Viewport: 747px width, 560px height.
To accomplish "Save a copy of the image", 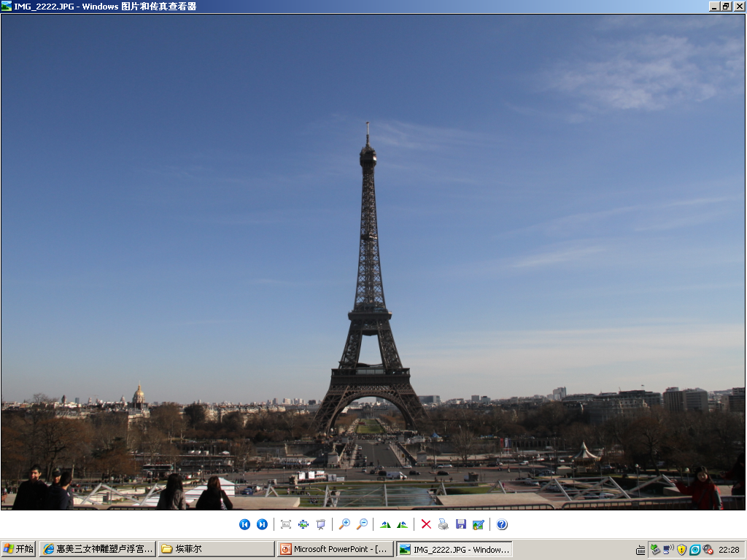I will click(x=460, y=524).
